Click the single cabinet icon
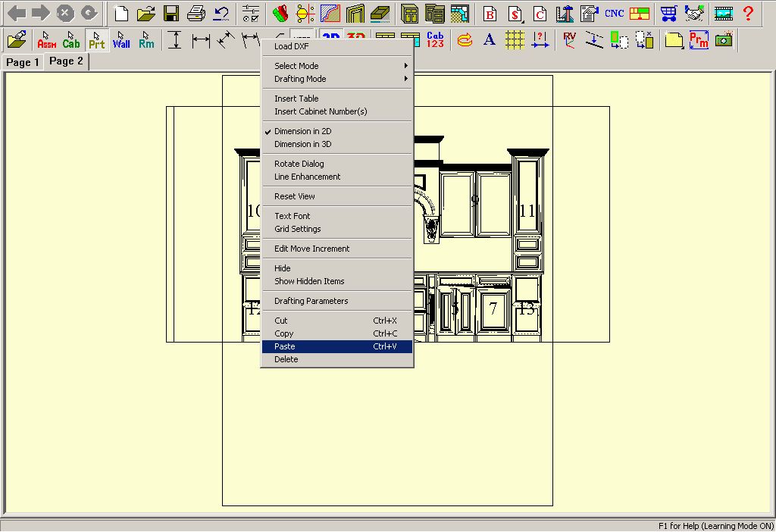The image size is (776, 532). pyautogui.click(x=409, y=14)
